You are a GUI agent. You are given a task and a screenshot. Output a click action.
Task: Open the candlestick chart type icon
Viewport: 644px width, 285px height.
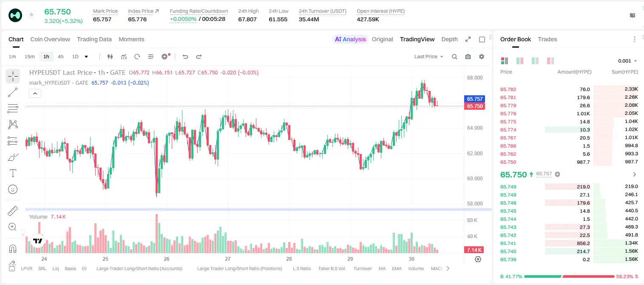(x=110, y=57)
